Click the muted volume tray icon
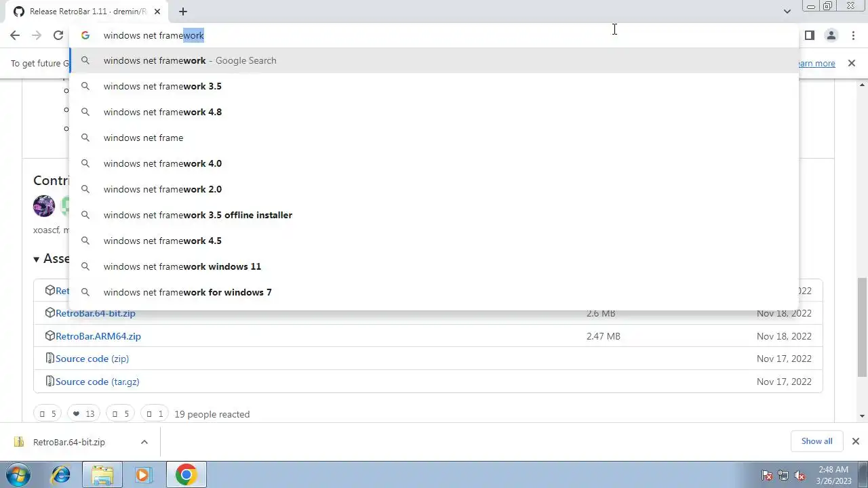This screenshot has height=488, width=868. [800, 476]
